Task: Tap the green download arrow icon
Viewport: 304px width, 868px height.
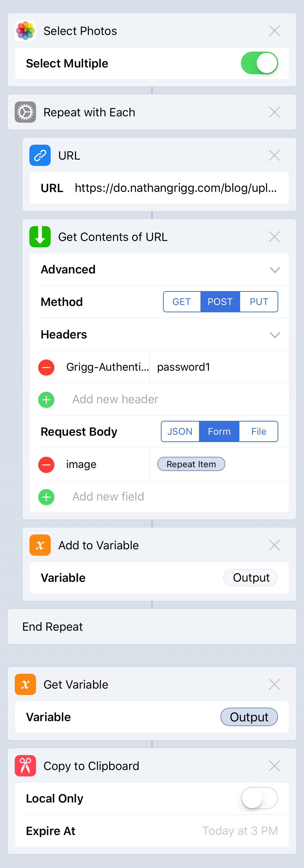Action: [40, 237]
